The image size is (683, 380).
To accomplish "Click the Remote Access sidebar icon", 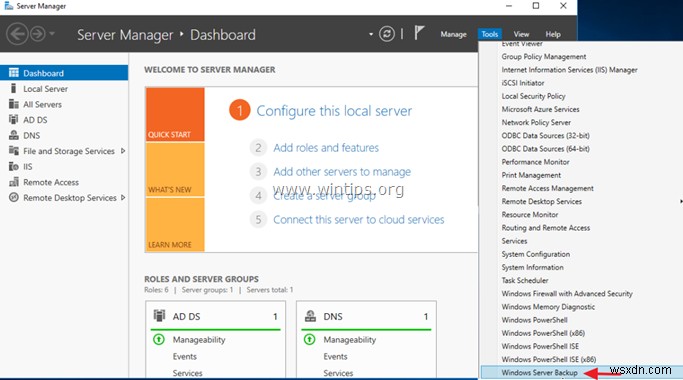I will 14,182.
